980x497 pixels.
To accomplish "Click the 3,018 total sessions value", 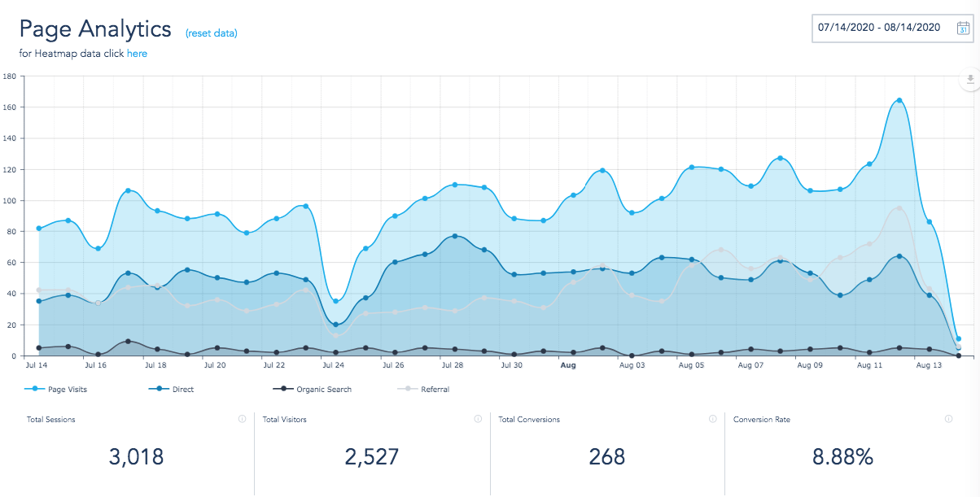I will [x=136, y=456].
